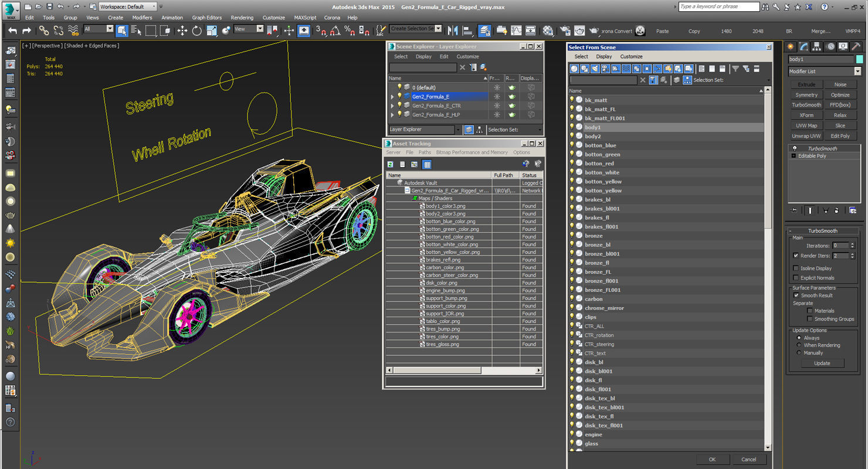
Task: Expand Editable Poly in modifier stack
Action: [794, 156]
